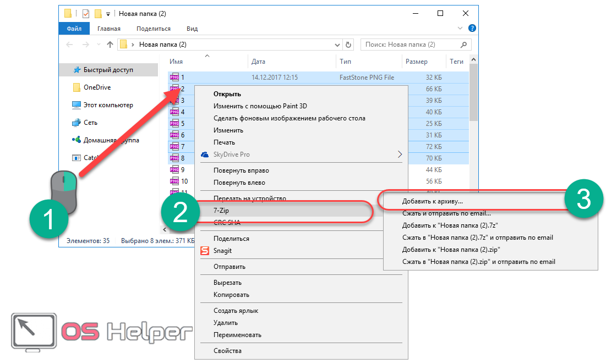Select Быстрый доступ in the navigation pane
The height and width of the screenshot is (364, 606).
pos(108,70)
